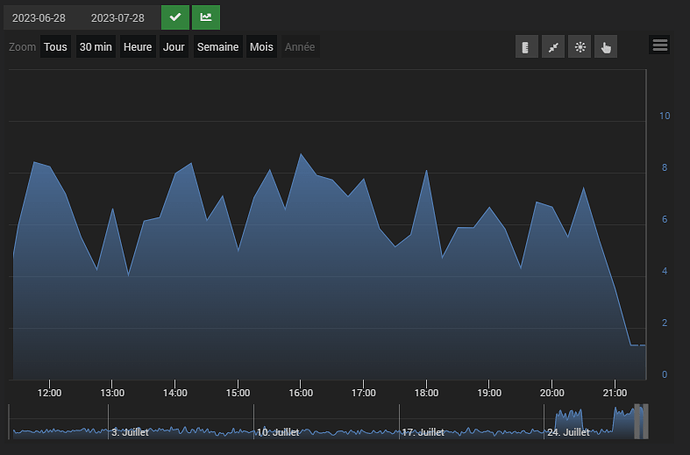Click the navigator at 3. Juillet
Viewport: 690px width, 455px height.
(x=130, y=432)
